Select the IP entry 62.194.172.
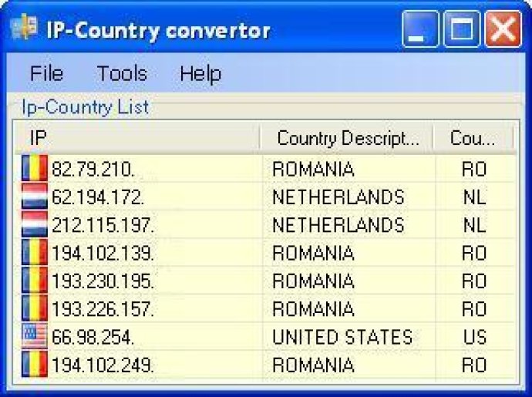Image resolution: width=532 pixels, height=397 pixels. (x=98, y=197)
